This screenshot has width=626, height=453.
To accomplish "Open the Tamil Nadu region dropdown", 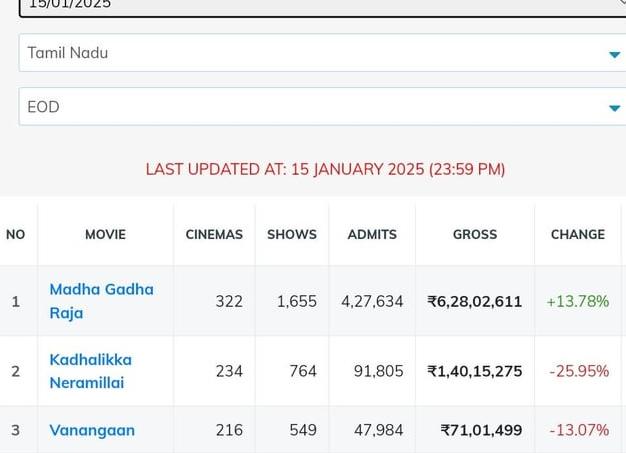I will tap(322, 53).
